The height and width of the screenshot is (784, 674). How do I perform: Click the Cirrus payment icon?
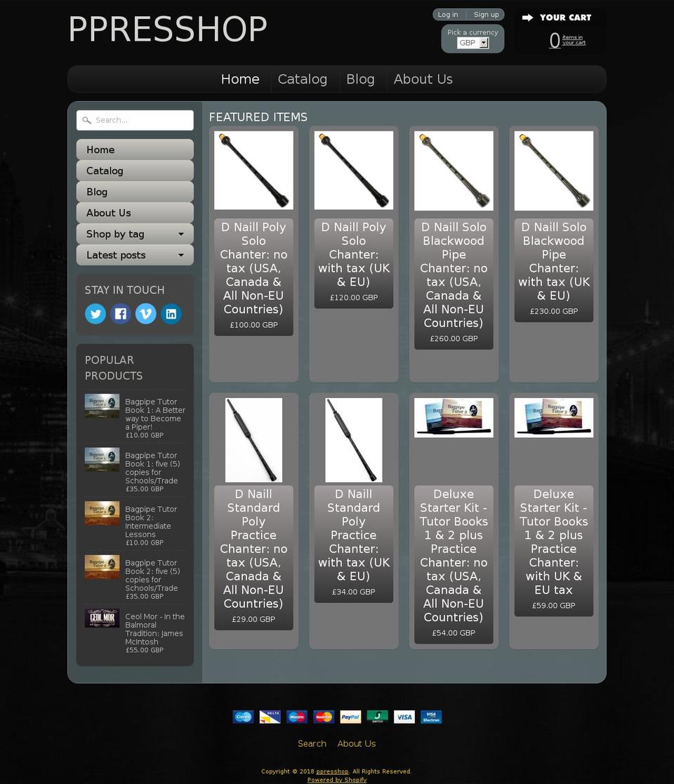(x=243, y=717)
